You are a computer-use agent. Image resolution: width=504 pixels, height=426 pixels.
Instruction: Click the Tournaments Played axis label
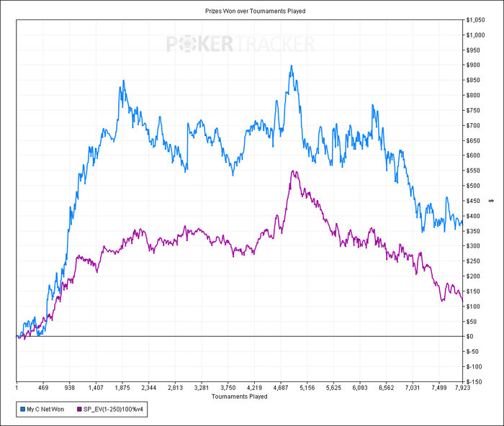click(x=240, y=396)
